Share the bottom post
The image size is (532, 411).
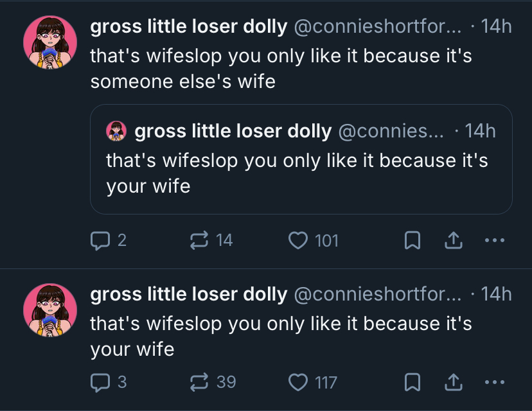454,383
